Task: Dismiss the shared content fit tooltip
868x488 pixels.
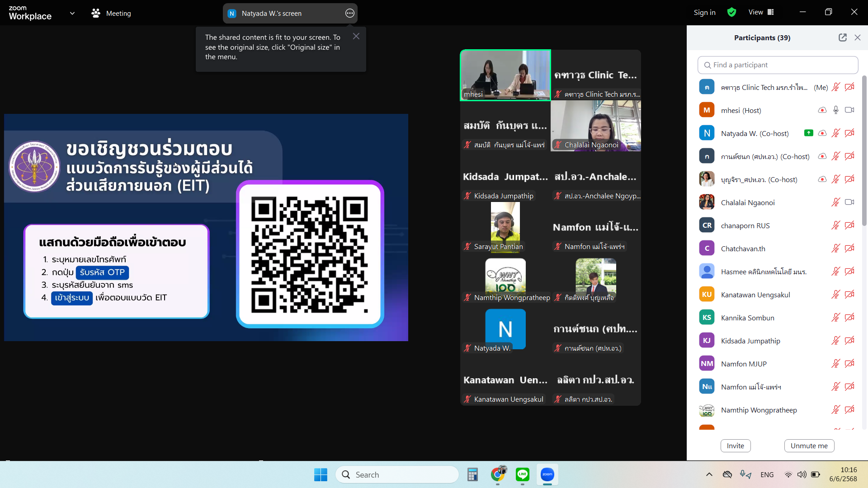Action: click(x=356, y=36)
